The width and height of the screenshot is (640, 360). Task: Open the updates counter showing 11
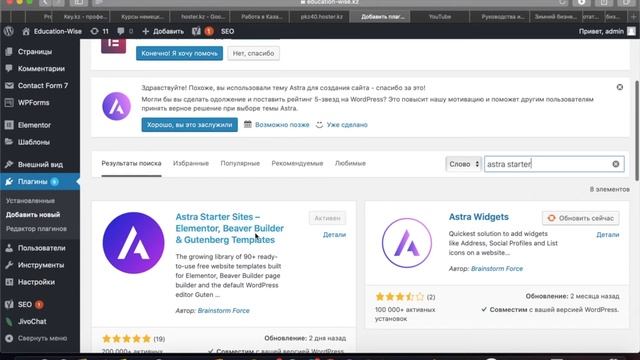point(100,31)
